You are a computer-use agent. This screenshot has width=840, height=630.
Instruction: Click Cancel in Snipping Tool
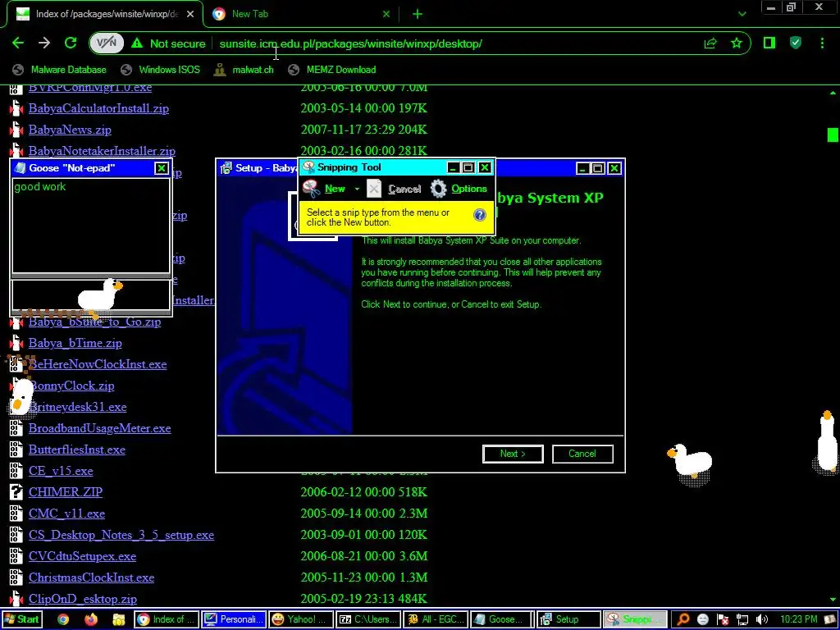[395, 189]
